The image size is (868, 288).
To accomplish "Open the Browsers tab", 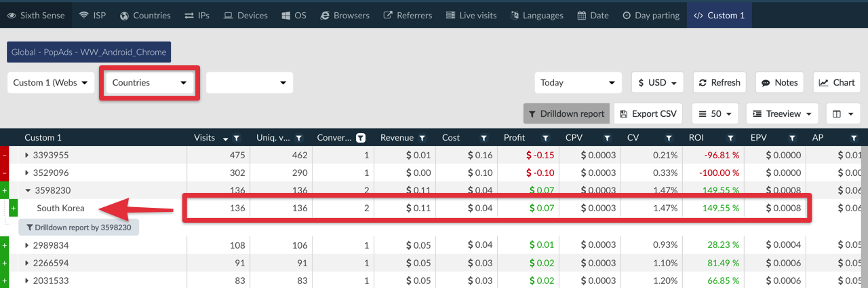I will click(344, 15).
